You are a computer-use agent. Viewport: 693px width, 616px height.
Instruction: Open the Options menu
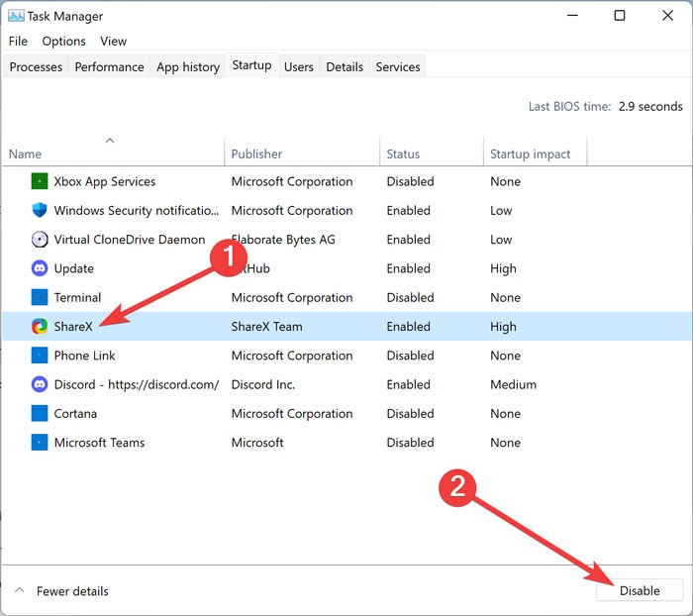click(x=63, y=42)
